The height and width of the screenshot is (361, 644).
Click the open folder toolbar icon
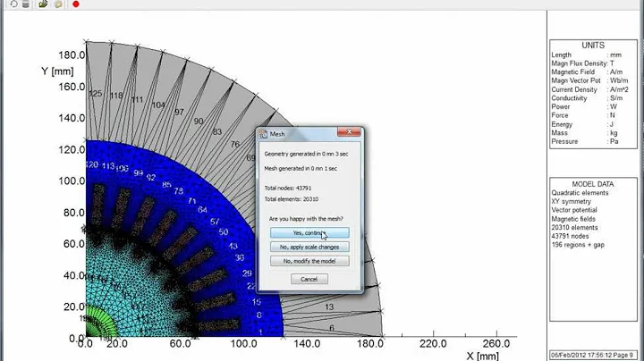(43, 4)
